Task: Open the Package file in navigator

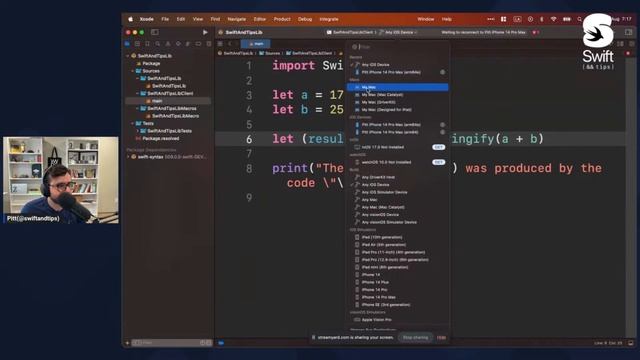Action: pos(151,64)
